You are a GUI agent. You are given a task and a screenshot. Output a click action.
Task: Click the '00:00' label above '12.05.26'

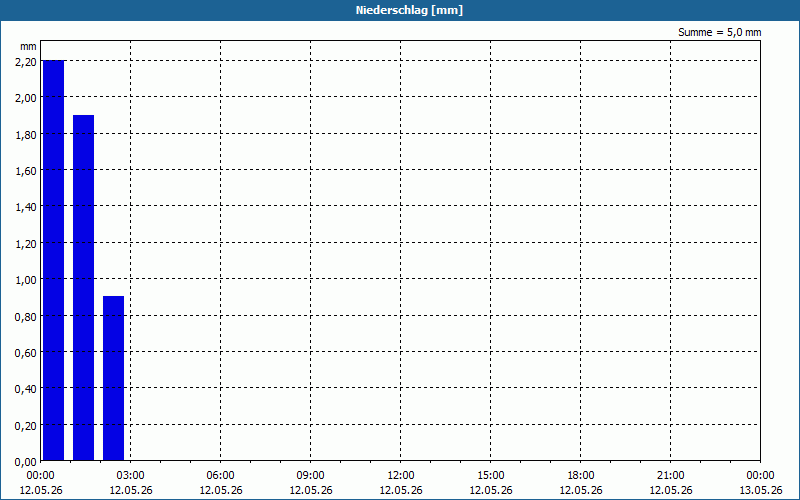point(40,476)
